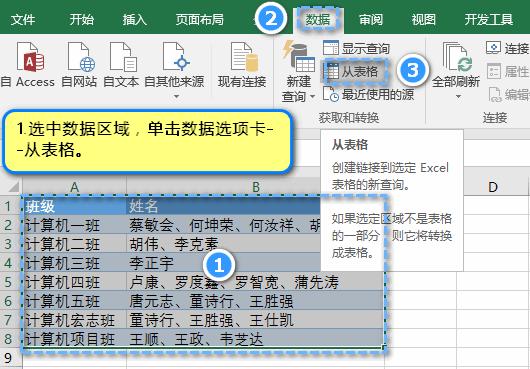Viewport: 530px width, 369px height.
Task: Select column D header
Action: (493, 187)
